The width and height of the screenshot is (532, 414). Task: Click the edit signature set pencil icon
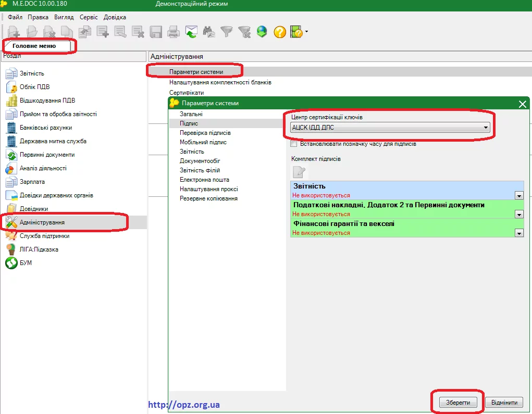(x=299, y=172)
